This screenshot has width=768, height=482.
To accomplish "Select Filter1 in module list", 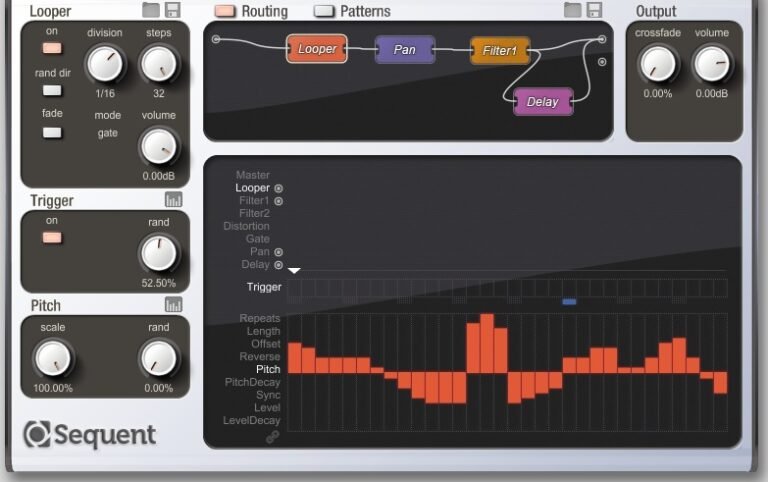I will [254, 200].
